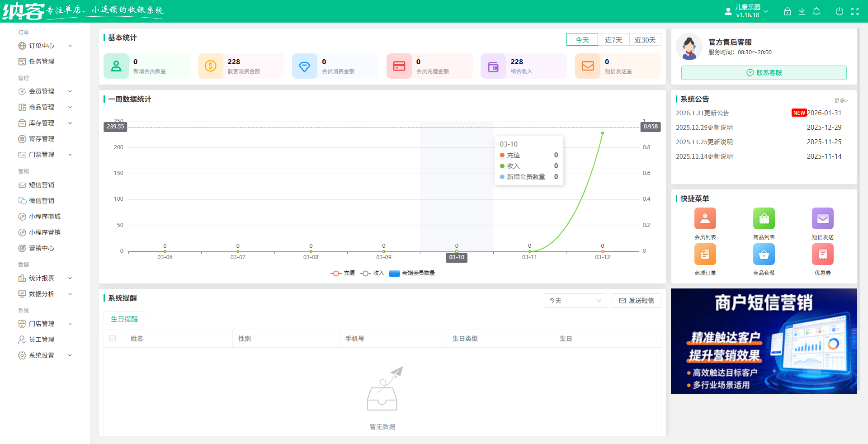The width and height of the screenshot is (868, 444).
Task: Click the power logout icon
Action: (839, 12)
